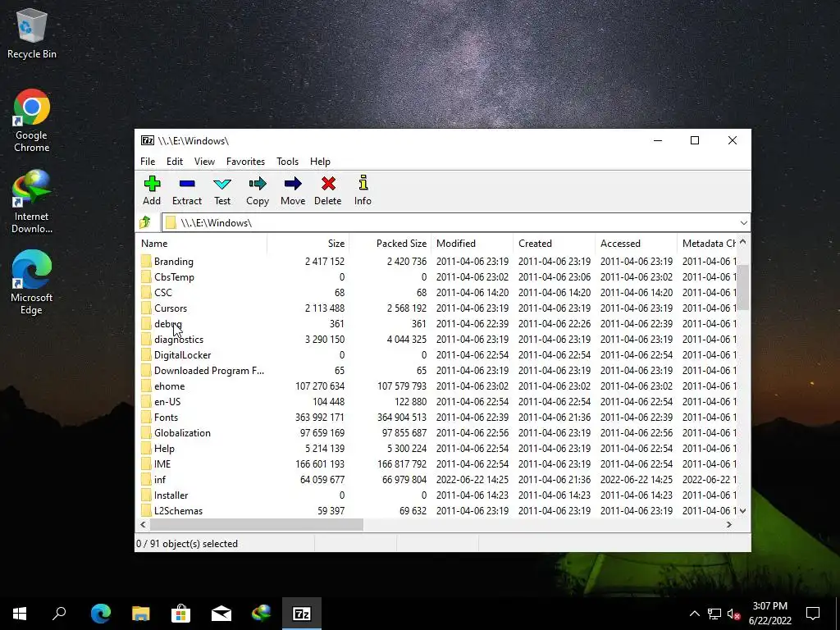Open the Windows Start menu
Viewport: 840px width, 630px height.
point(20,614)
